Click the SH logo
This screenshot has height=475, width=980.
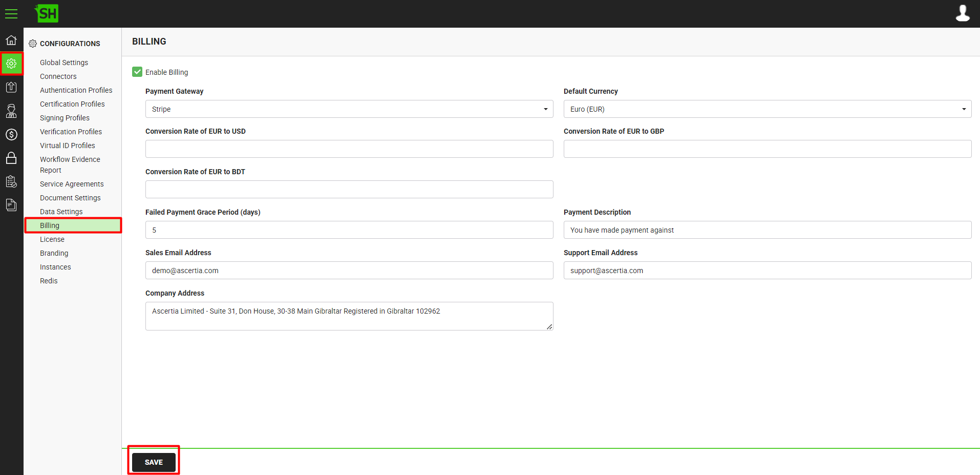47,13
